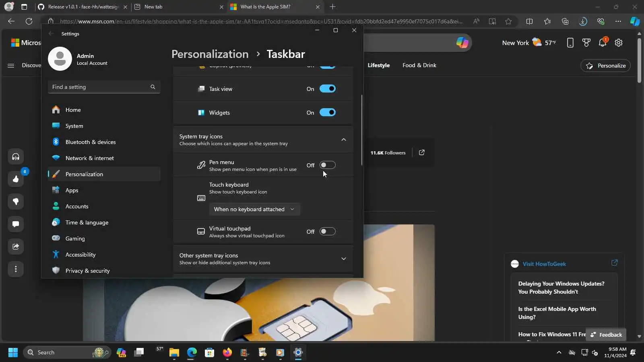Click the New York weather widget on MSN
Screen dimensions: 644x362
[x=529, y=43]
